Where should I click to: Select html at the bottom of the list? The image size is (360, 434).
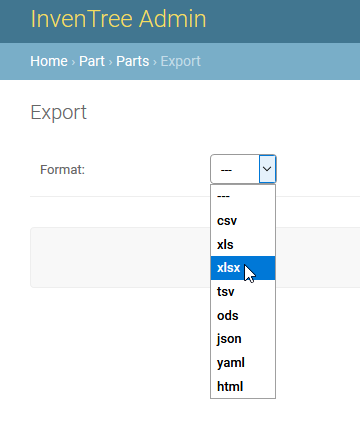coord(243,386)
